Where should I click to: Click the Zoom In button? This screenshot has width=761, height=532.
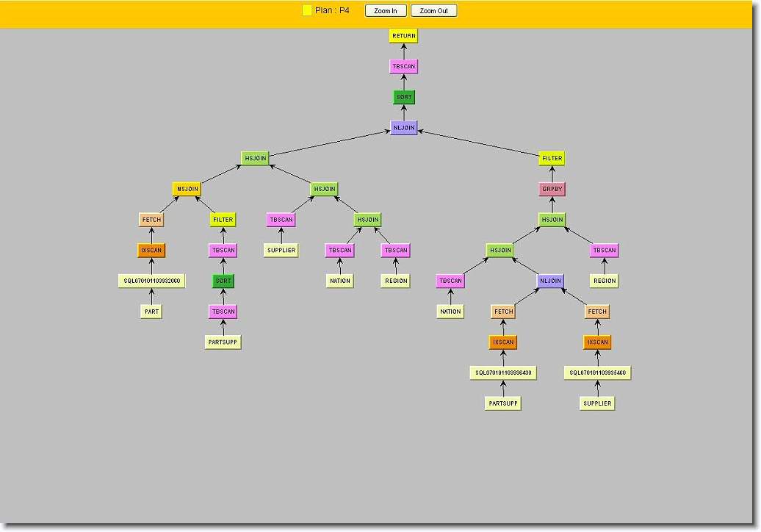[386, 11]
